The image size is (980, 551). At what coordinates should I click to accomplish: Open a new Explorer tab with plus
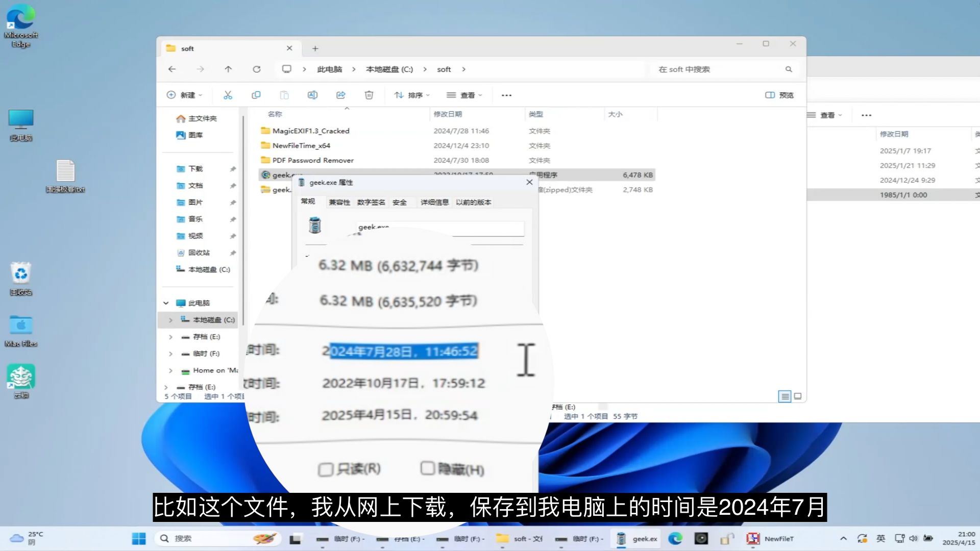pyautogui.click(x=315, y=48)
